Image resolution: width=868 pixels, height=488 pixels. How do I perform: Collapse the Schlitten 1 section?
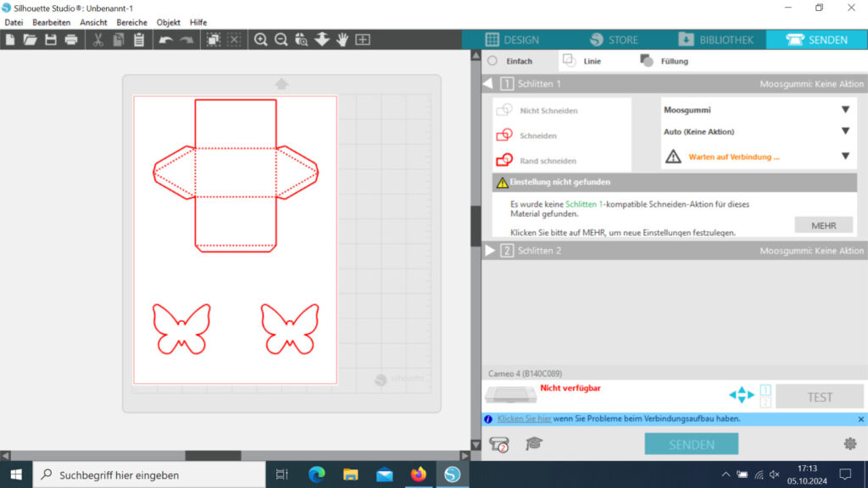[x=488, y=84]
